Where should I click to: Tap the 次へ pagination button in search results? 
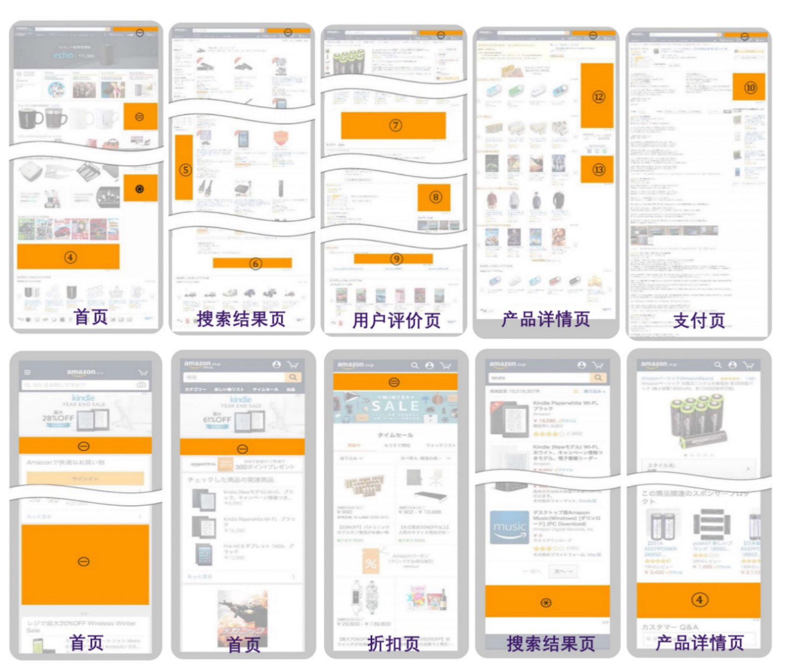coord(562,571)
